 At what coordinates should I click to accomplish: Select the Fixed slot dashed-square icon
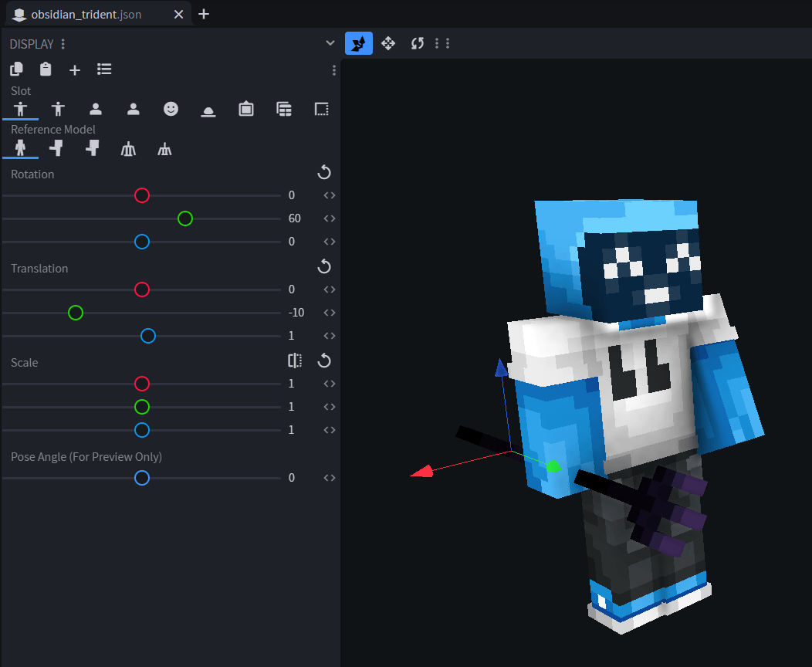point(322,109)
